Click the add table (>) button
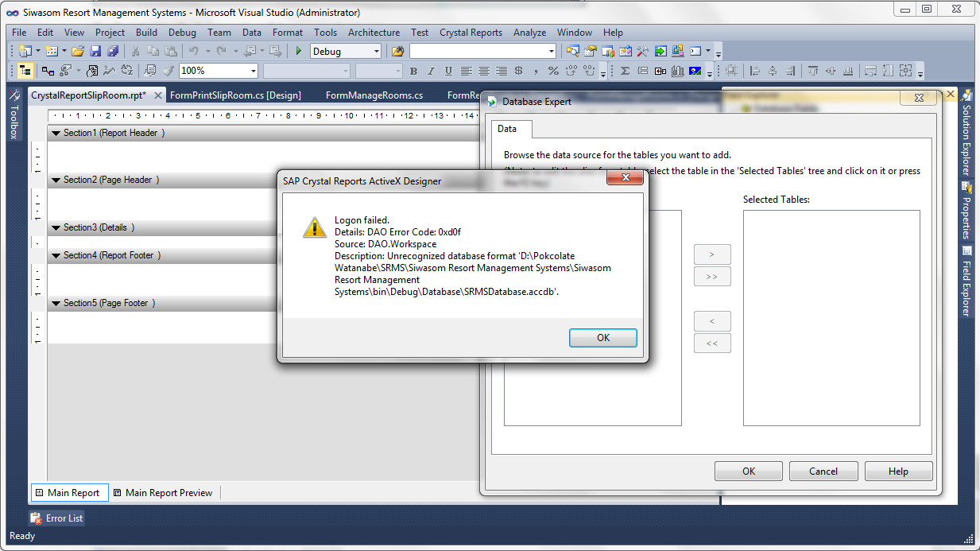 pos(712,255)
